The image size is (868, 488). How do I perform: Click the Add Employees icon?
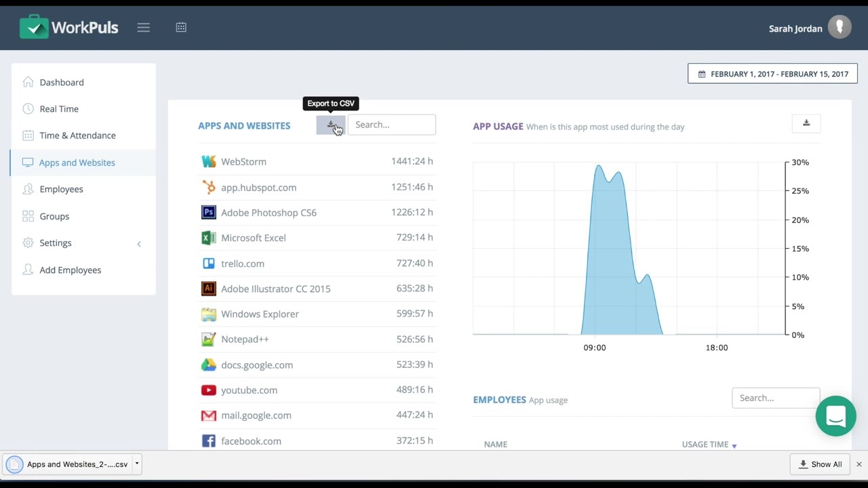click(x=28, y=270)
